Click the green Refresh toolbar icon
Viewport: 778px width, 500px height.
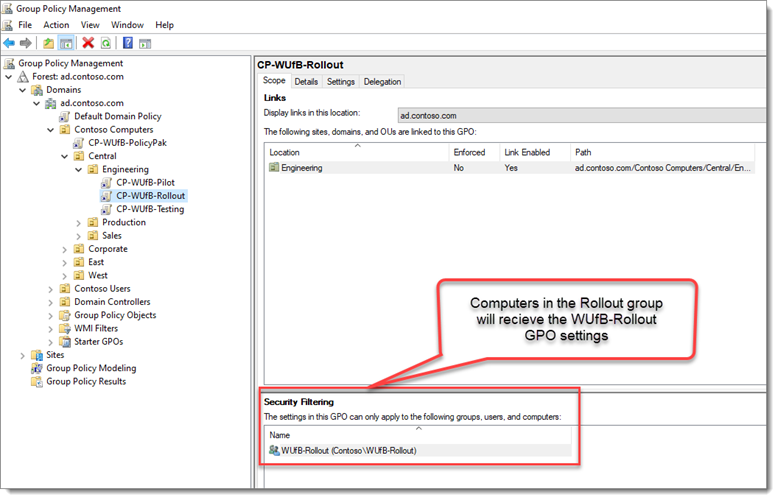click(x=106, y=44)
